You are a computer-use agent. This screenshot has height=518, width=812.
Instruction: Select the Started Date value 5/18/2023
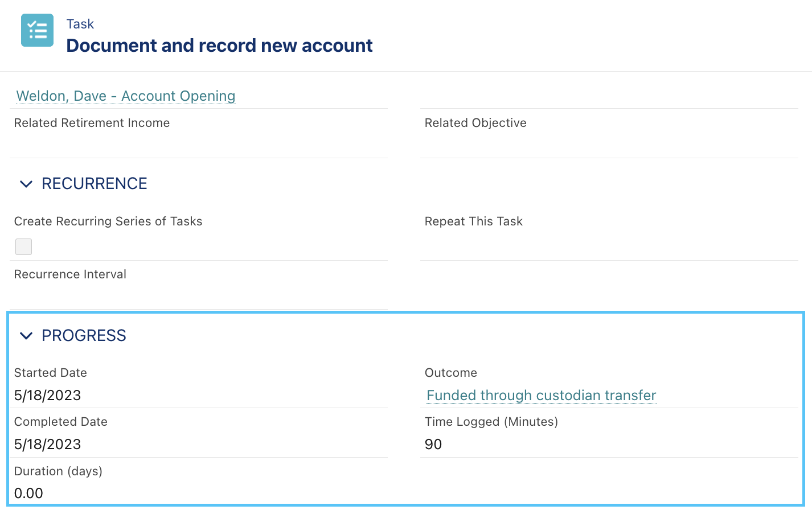48,395
